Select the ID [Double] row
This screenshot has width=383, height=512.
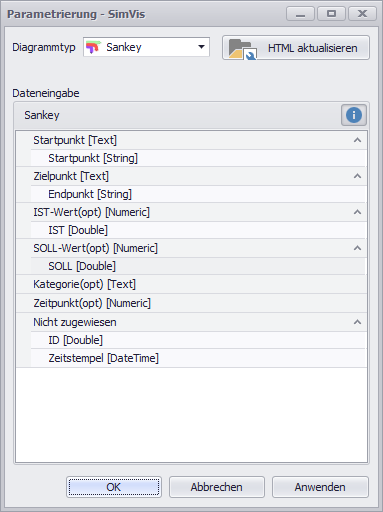click(199, 340)
